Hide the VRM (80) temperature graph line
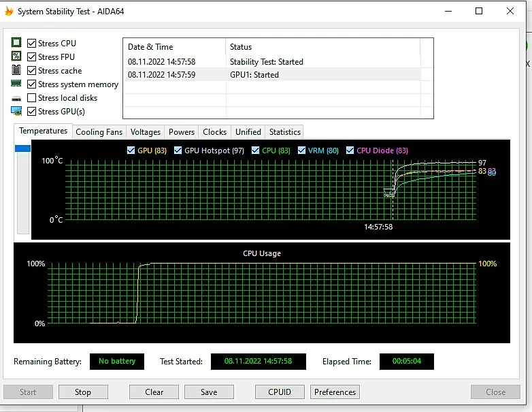 301,150
